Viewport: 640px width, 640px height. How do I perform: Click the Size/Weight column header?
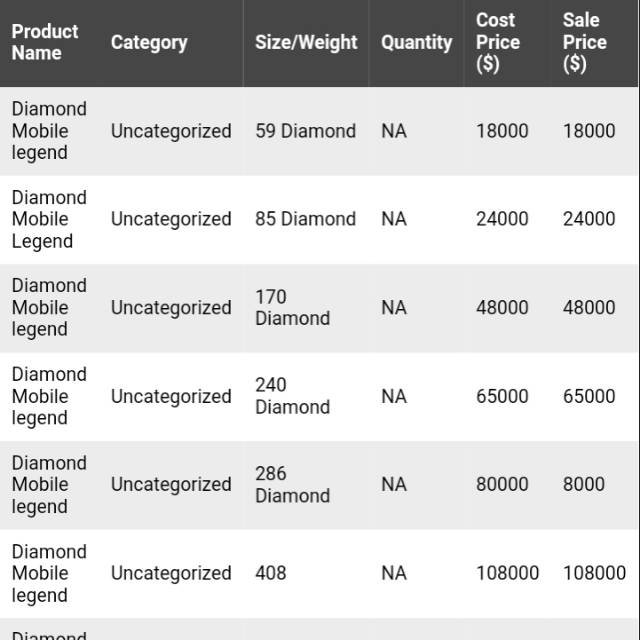[x=306, y=42]
